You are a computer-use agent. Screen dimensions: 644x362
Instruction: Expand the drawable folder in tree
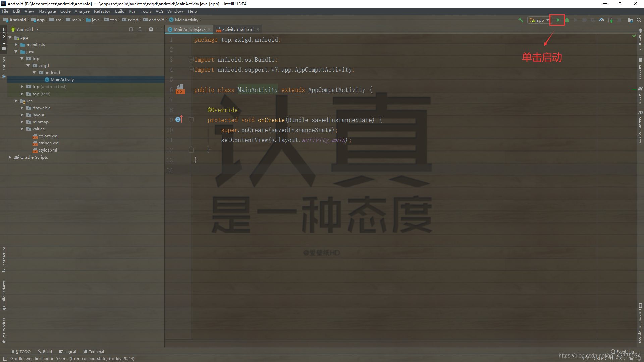click(22, 108)
